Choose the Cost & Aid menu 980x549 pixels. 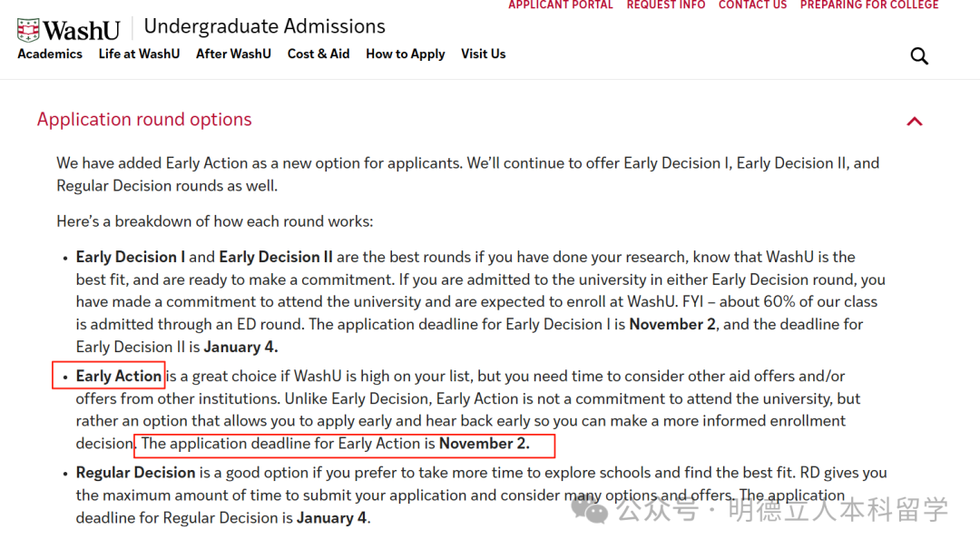(318, 54)
